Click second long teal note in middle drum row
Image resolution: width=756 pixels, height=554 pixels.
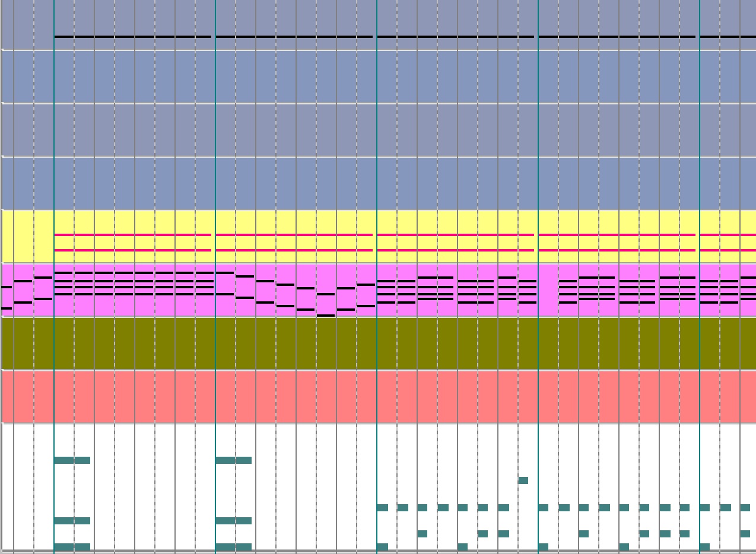tap(233, 521)
